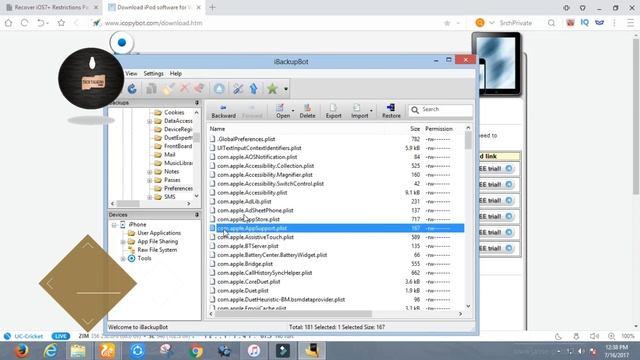The image size is (640, 360).
Task: Open a new browser tab with plus
Action: coord(212,7)
